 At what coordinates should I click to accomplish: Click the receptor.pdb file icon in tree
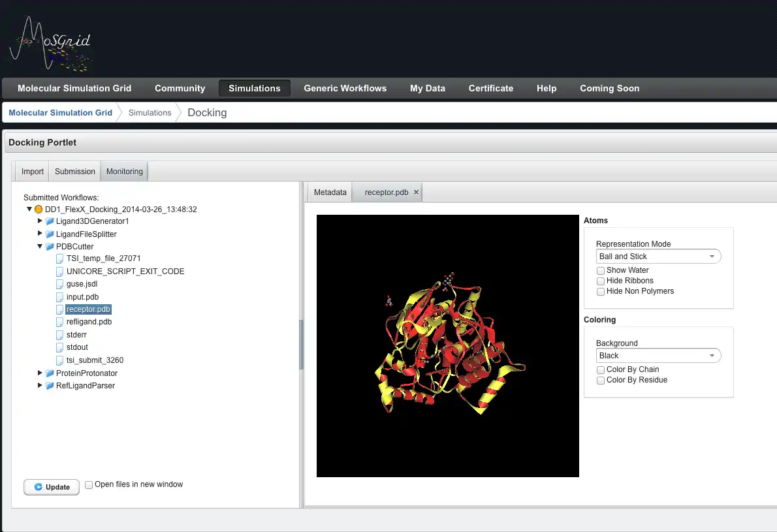(60, 309)
